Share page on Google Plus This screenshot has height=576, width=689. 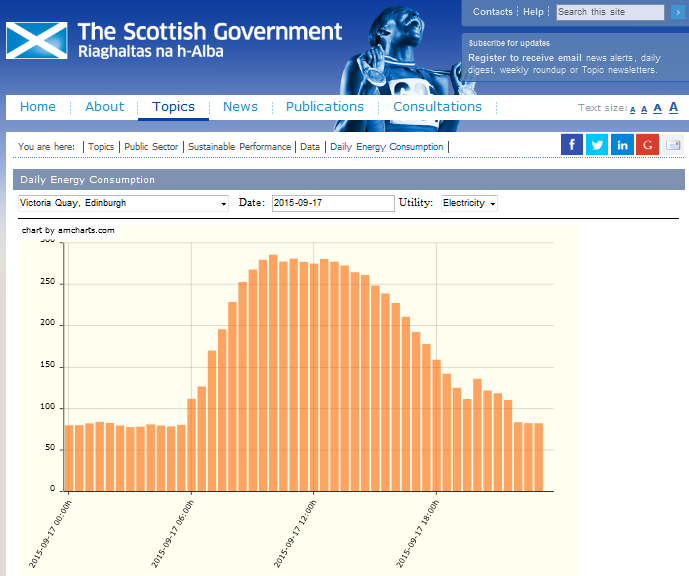coord(648,145)
